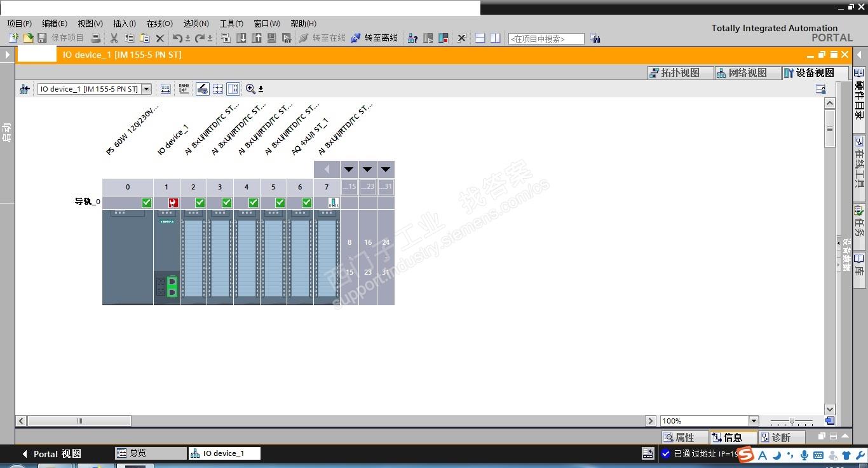Click the zoom magnifier icon
The height and width of the screenshot is (468, 868).
[250, 89]
